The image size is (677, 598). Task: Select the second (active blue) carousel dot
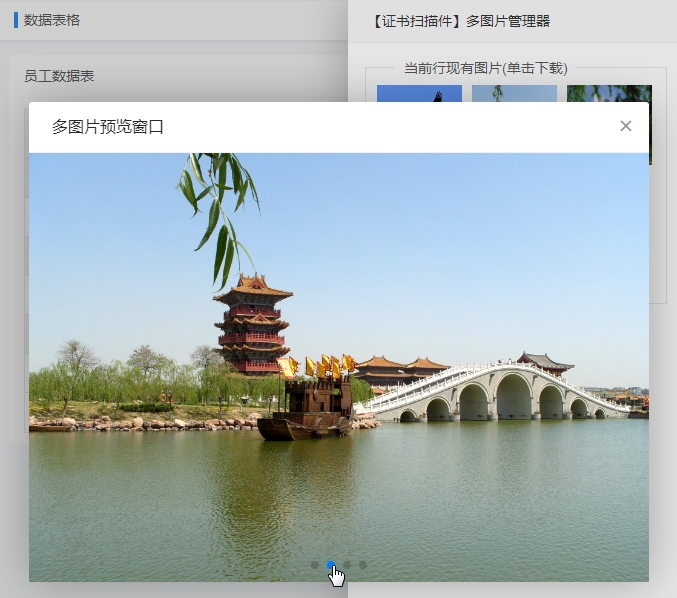pos(331,565)
